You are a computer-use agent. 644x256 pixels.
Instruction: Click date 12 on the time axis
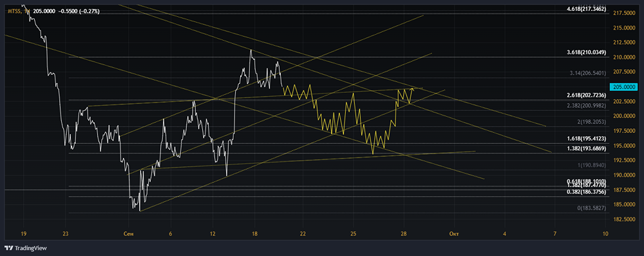(x=213, y=234)
